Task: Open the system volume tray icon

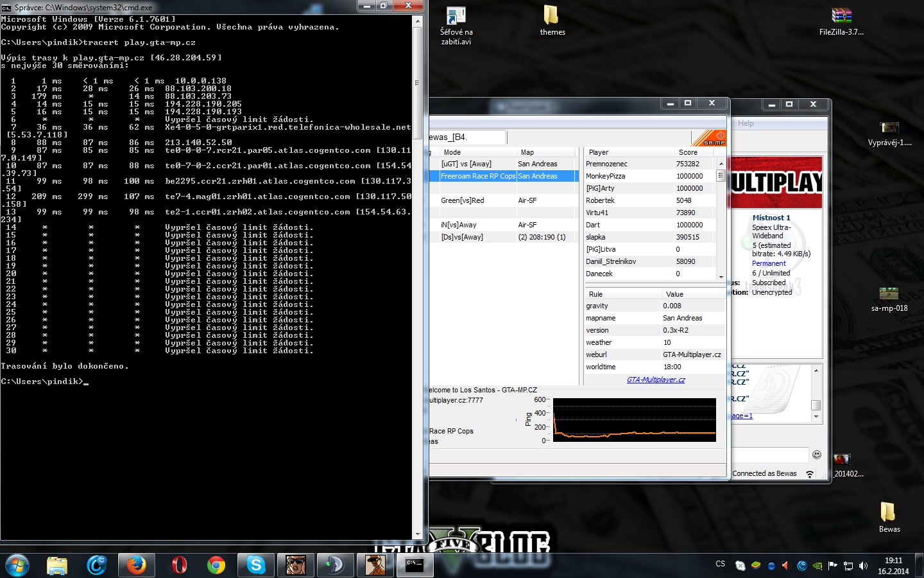Action: click(864, 566)
